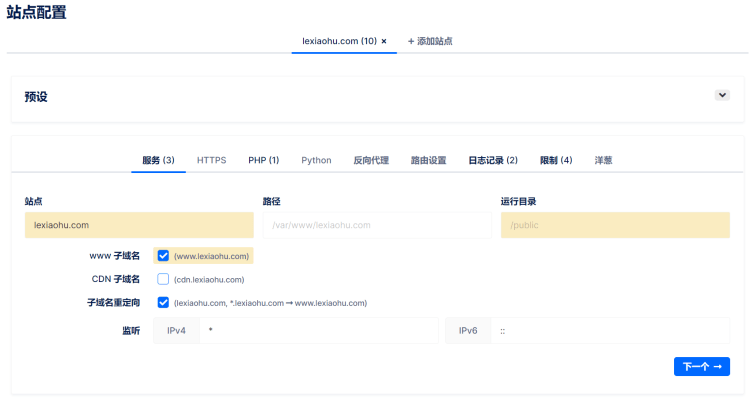Click the subdomain redirect description text
Viewport: 750px width, 399px height.
pyautogui.click(x=270, y=303)
